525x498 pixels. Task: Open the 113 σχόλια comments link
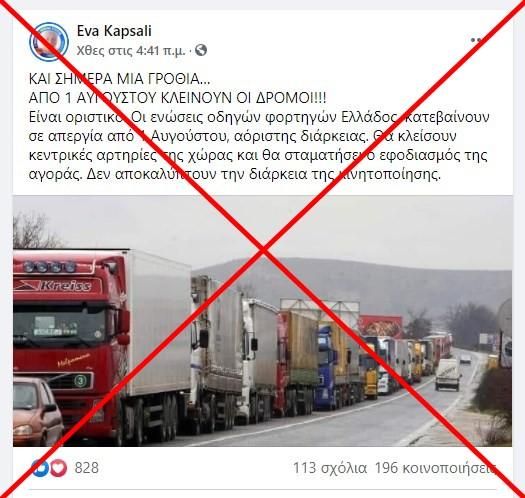click(330, 468)
